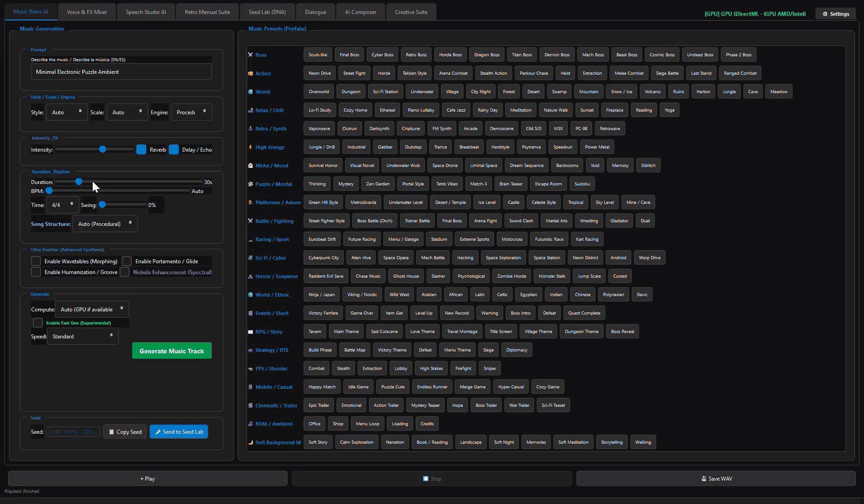The height and width of the screenshot is (504, 864).
Task: Stop playback with the Stop button
Action: (x=432, y=479)
